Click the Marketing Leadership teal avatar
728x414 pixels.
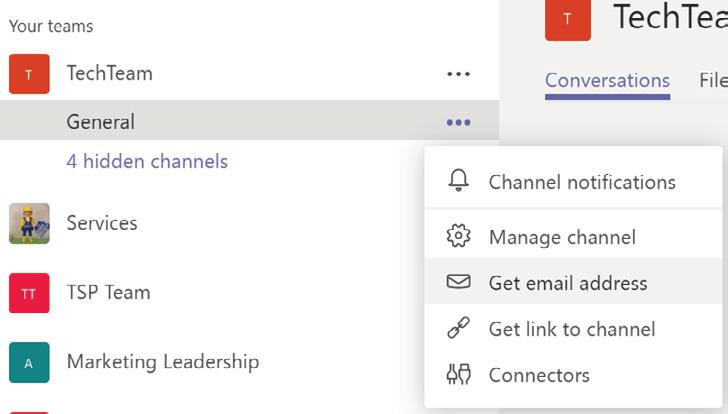tap(29, 362)
